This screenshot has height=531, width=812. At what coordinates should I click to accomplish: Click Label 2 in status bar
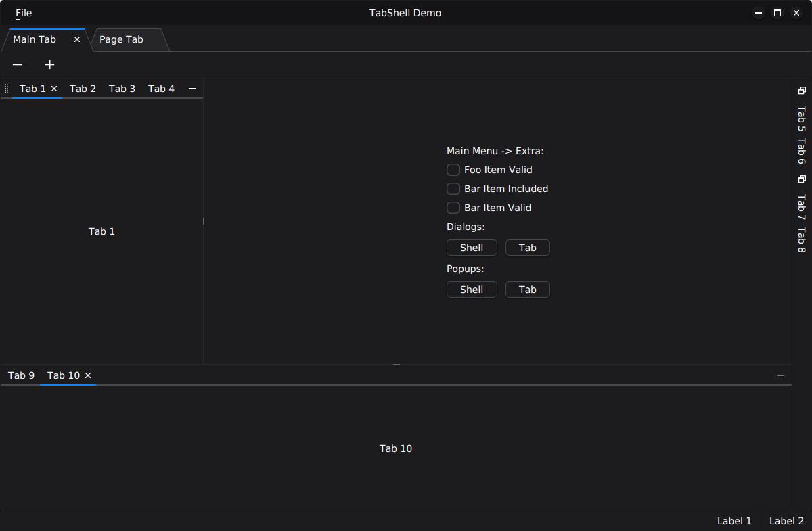(786, 521)
